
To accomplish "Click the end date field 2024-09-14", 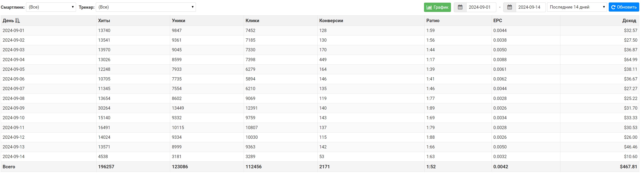I will click(x=530, y=7).
